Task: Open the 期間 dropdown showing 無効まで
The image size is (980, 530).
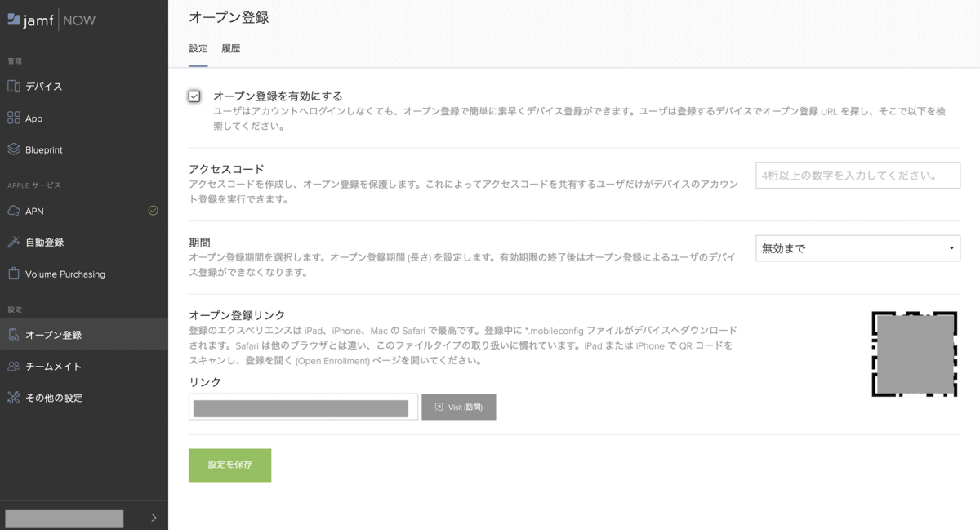Action: (x=857, y=248)
